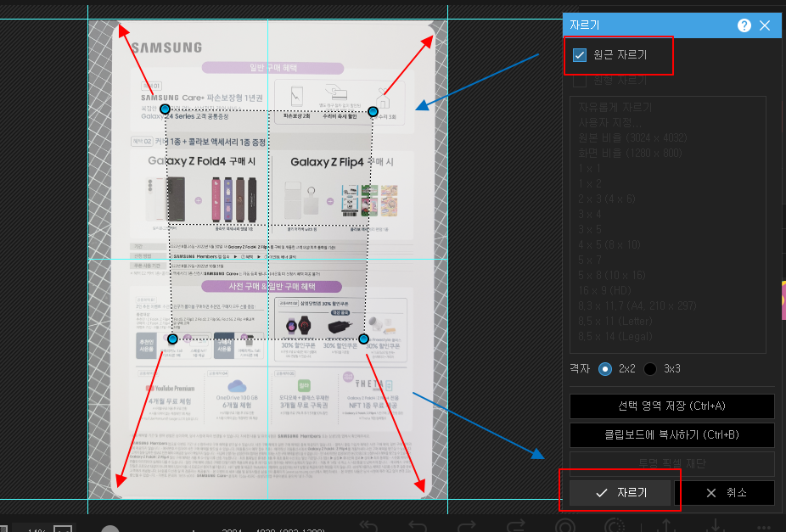Pick the 5 x 7 ratio
786x532 pixels.
tap(589, 260)
